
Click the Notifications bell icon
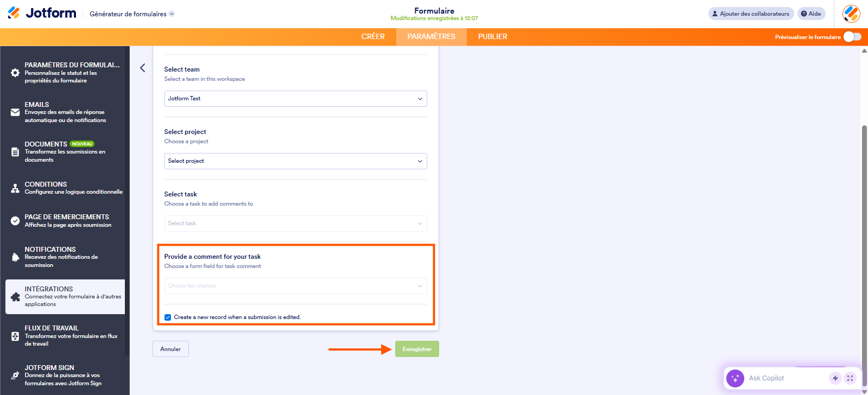pyautogui.click(x=15, y=257)
